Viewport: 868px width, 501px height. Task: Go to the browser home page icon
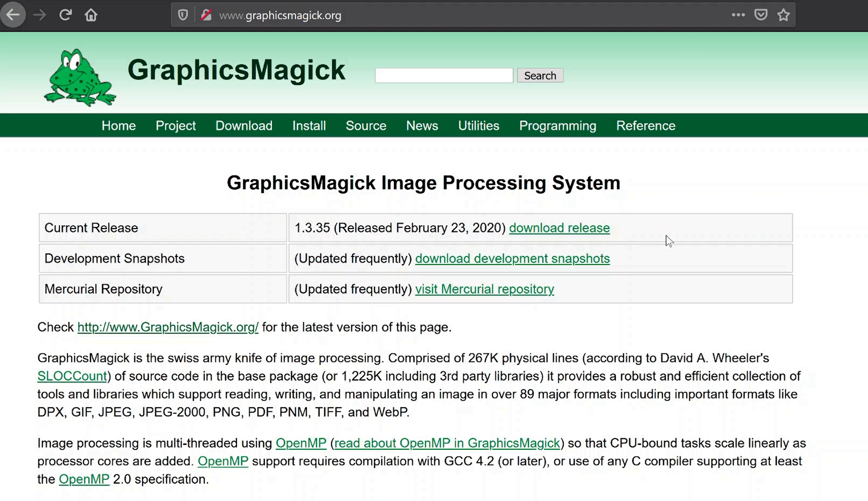(91, 15)
